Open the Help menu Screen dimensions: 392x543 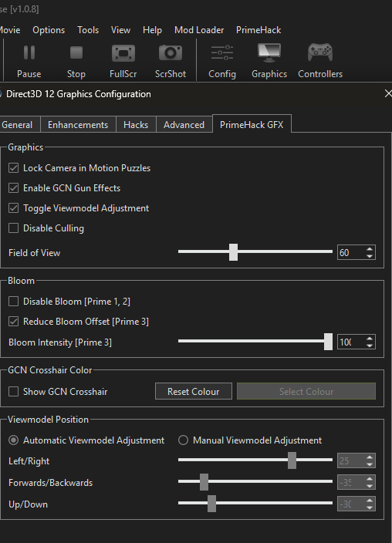152,30
